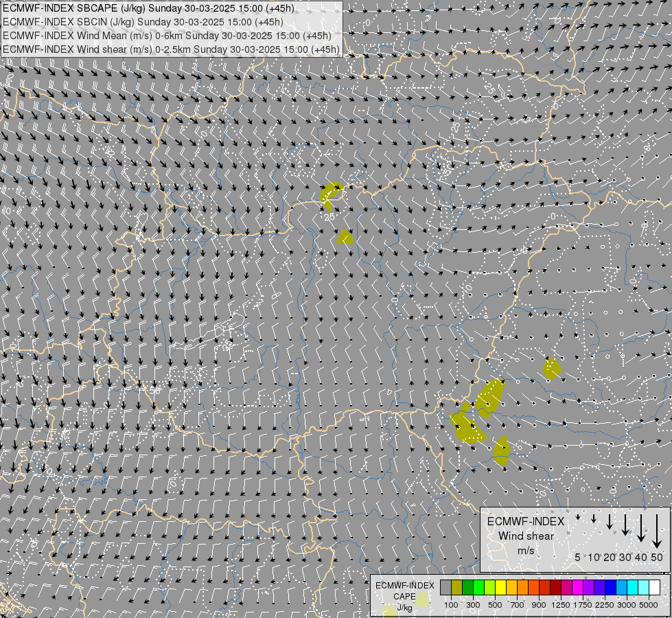Select the pale cyan swatch before 5000
The image size is (672, 618).
click(644, 588)
